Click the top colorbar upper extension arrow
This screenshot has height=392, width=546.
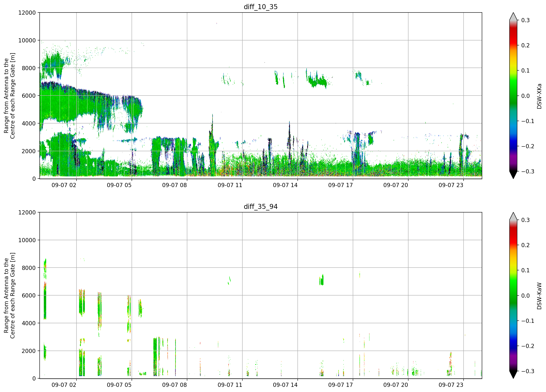point(513,17)
